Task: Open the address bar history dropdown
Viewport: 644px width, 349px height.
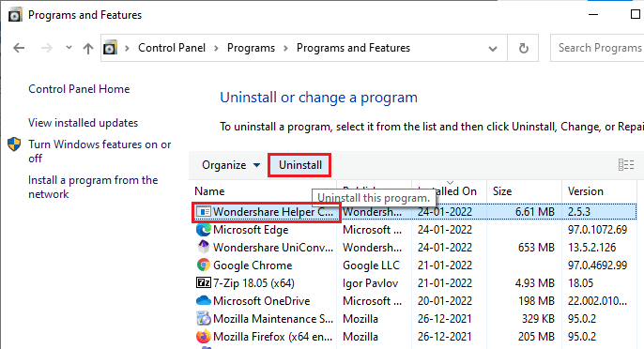Action: pos(493,49)
